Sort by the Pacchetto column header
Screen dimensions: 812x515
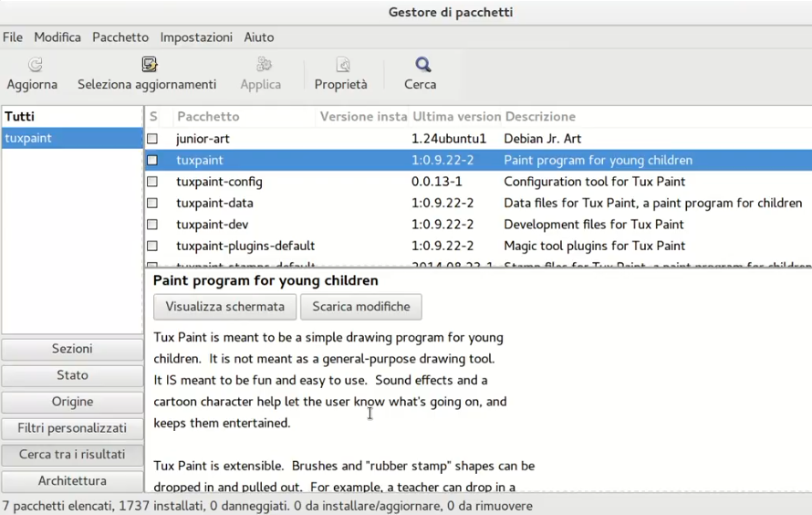tap(208, 117)
